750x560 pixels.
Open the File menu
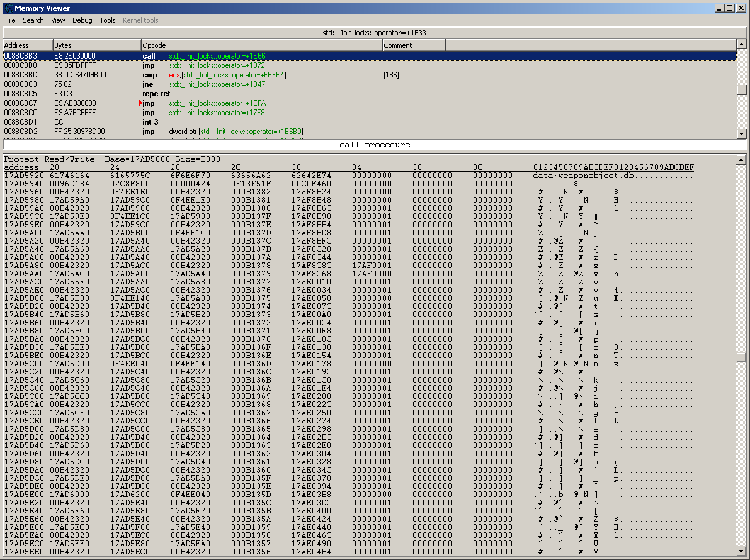coord(10,20)
